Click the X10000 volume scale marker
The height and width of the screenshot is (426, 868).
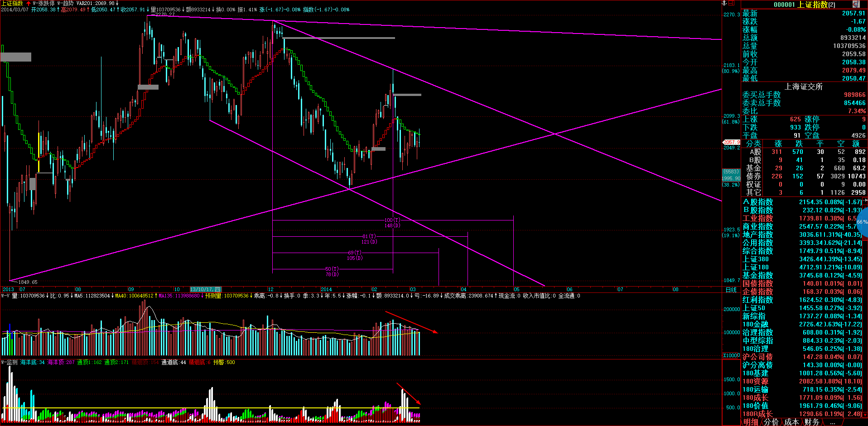click(731, 355)
